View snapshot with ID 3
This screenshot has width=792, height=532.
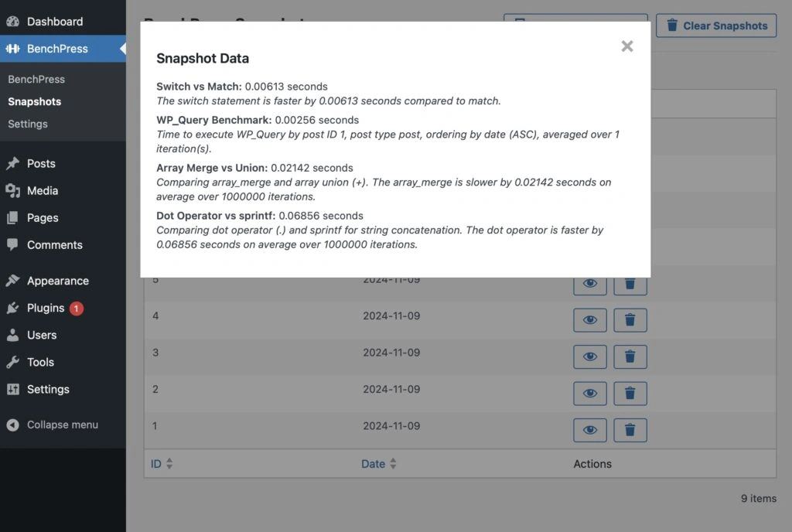[590, 356]
